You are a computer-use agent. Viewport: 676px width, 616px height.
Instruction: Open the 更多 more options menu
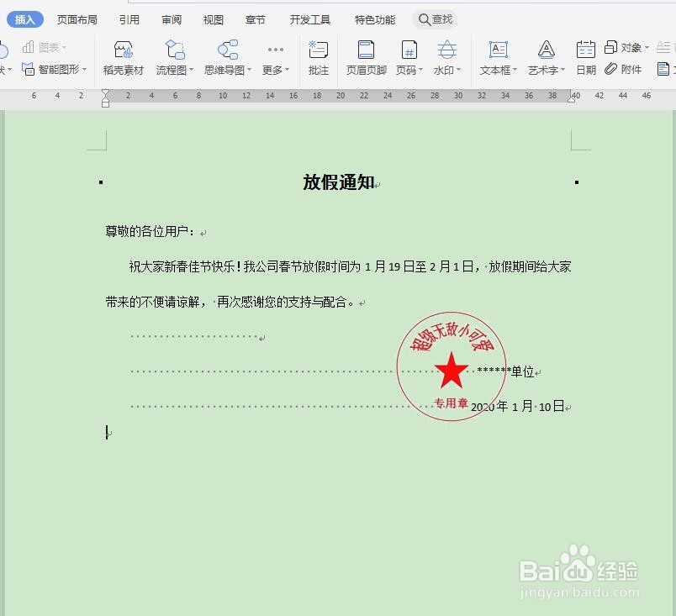click(x=274, y=69)
